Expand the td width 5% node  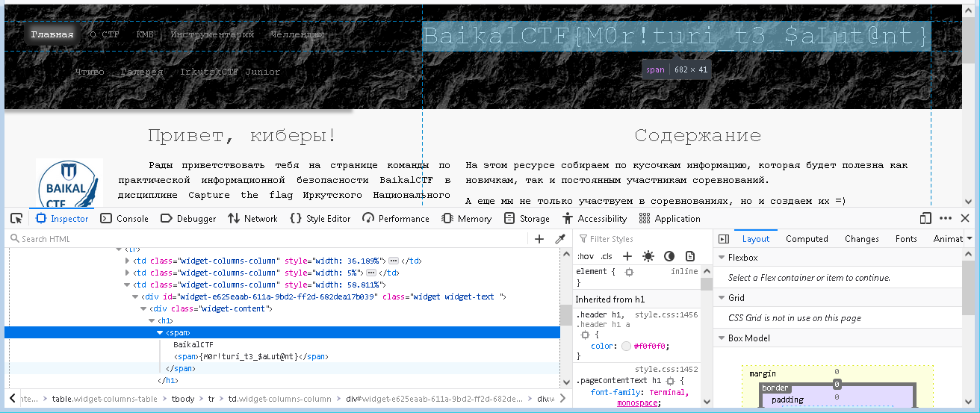[x=128, y=273]
